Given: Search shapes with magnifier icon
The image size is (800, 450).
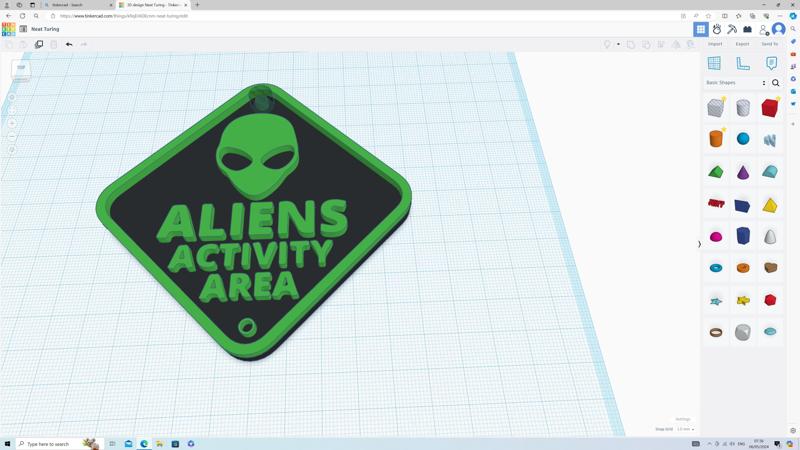Looking at the screenshot, I should tap(776, 83).
